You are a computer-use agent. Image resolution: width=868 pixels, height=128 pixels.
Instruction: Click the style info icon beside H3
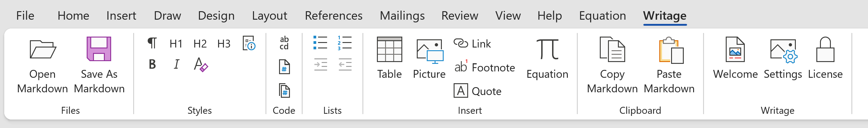click(x=249, y=44)
